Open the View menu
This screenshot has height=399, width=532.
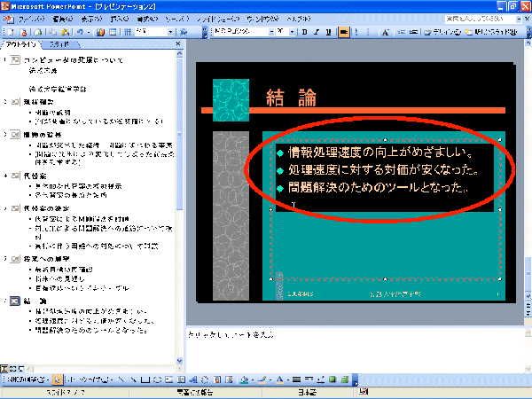tap(91, 19)
